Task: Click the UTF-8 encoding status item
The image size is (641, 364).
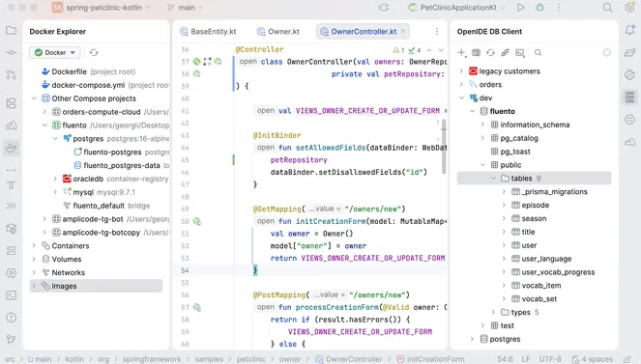Action: click(550, 359)
